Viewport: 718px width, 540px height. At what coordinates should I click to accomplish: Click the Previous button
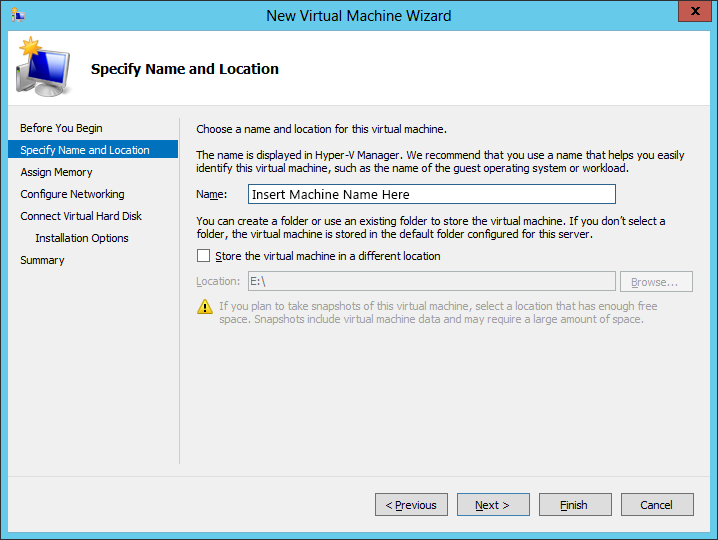(x=411, y=505)
